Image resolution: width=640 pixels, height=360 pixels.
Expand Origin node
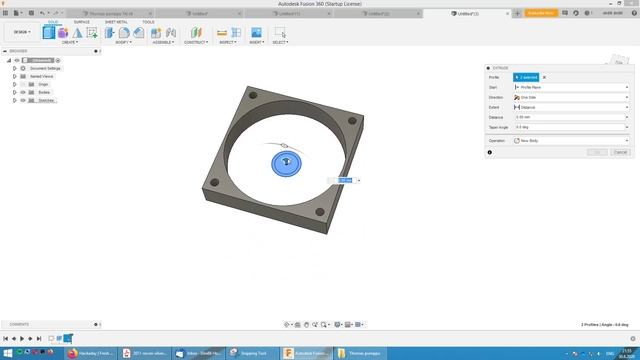[15, 84]
